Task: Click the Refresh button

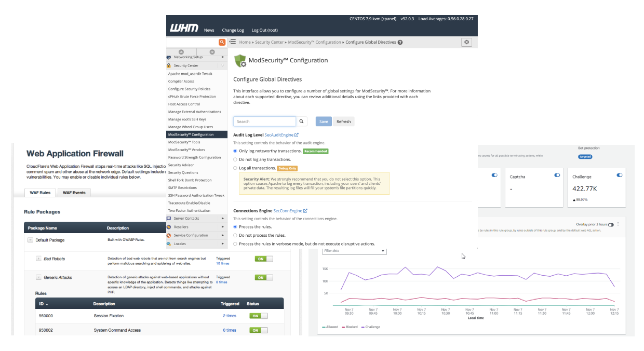Action: [343, 122]
